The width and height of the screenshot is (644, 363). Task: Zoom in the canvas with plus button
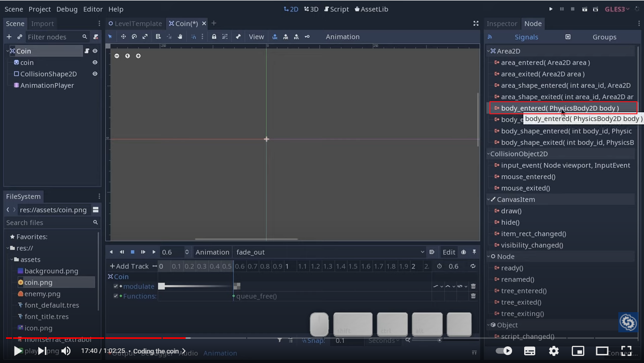(x=138, y=56)
